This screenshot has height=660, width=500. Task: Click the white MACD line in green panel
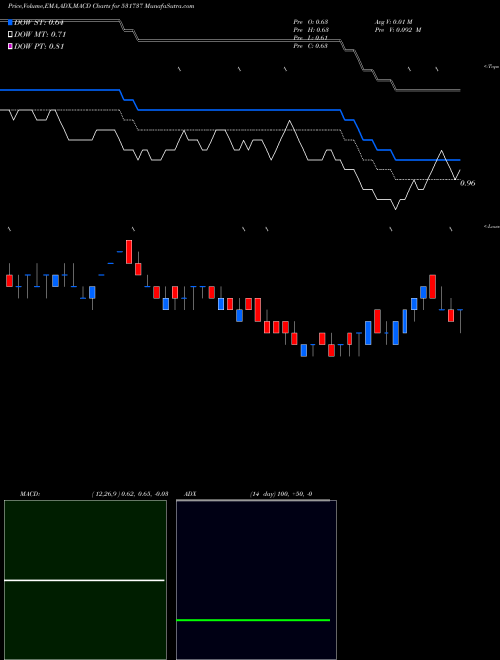[84, 580]
